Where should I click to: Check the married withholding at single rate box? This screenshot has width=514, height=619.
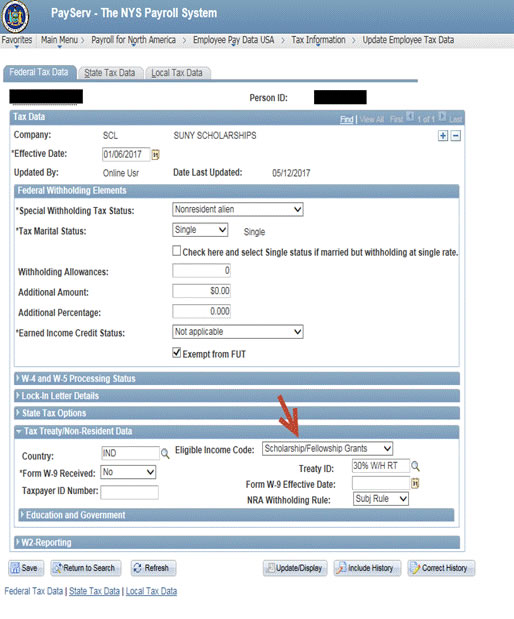pos(176,251)
